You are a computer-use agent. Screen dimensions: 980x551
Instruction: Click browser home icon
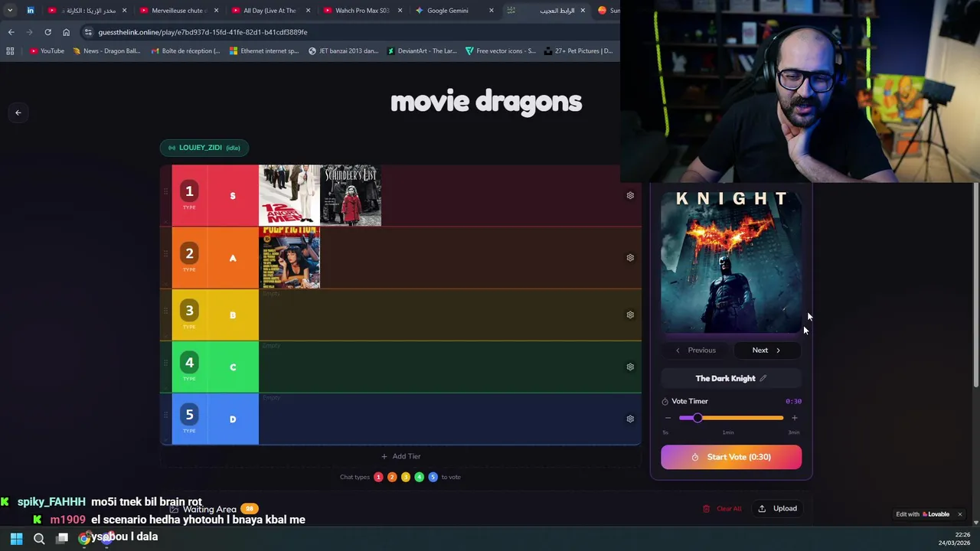click(66, 32)
